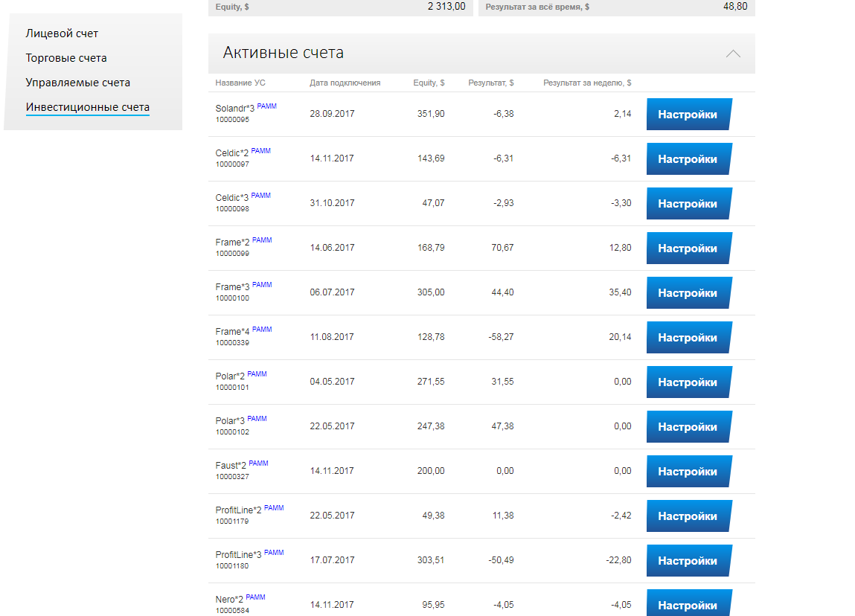Follow the PAMM link beside Polar*3
Screen dimensions: 855x616
coord(257,419)
